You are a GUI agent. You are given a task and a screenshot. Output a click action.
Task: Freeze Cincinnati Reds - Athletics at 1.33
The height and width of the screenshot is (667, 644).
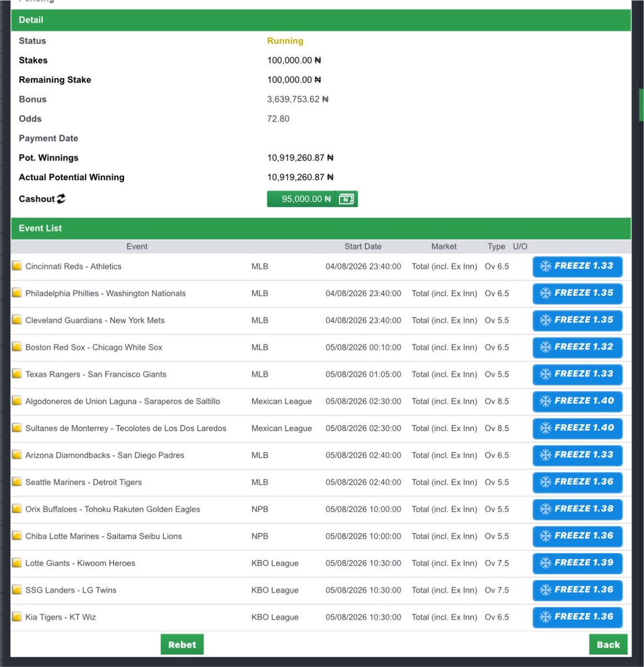point(577,266)
